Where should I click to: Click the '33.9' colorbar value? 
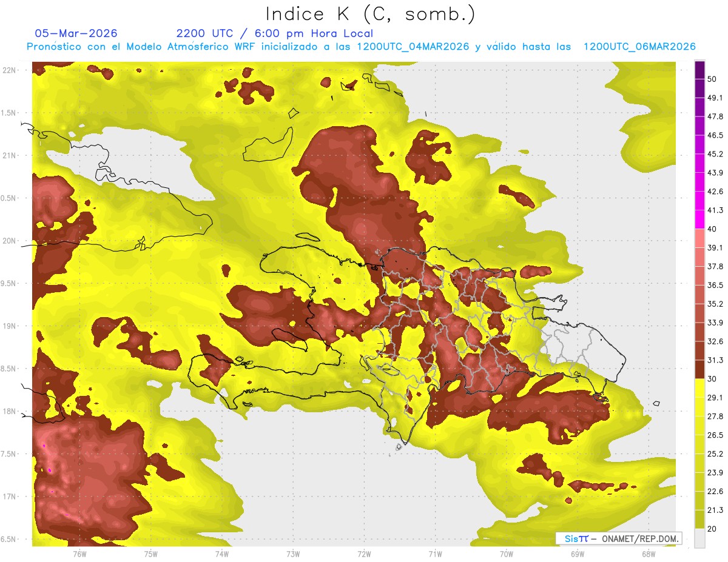point(715,323)
